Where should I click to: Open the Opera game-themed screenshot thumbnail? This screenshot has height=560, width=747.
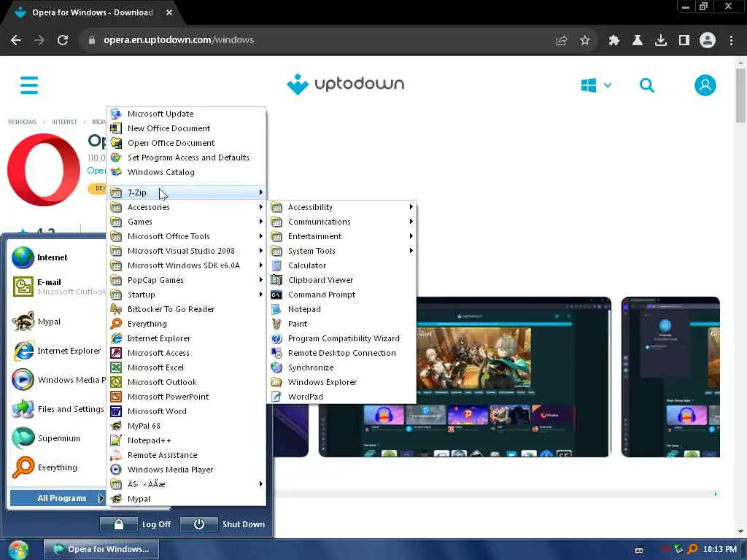pos(465,377)
